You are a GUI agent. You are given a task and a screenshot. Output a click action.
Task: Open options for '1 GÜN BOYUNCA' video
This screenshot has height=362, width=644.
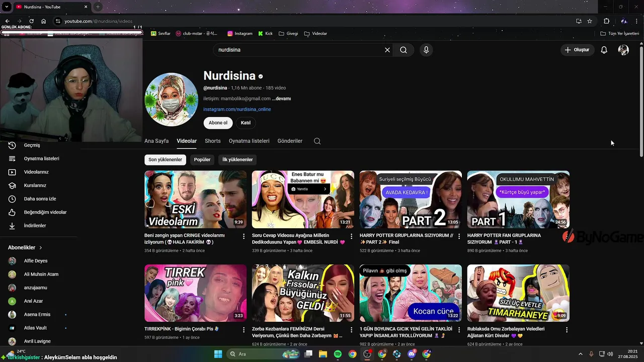(459, 330)
